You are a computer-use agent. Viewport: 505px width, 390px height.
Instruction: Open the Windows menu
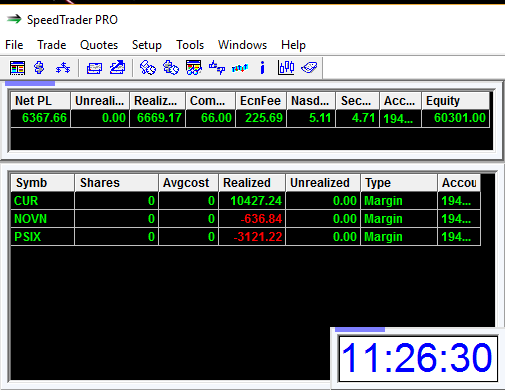(x=242, y=45)
